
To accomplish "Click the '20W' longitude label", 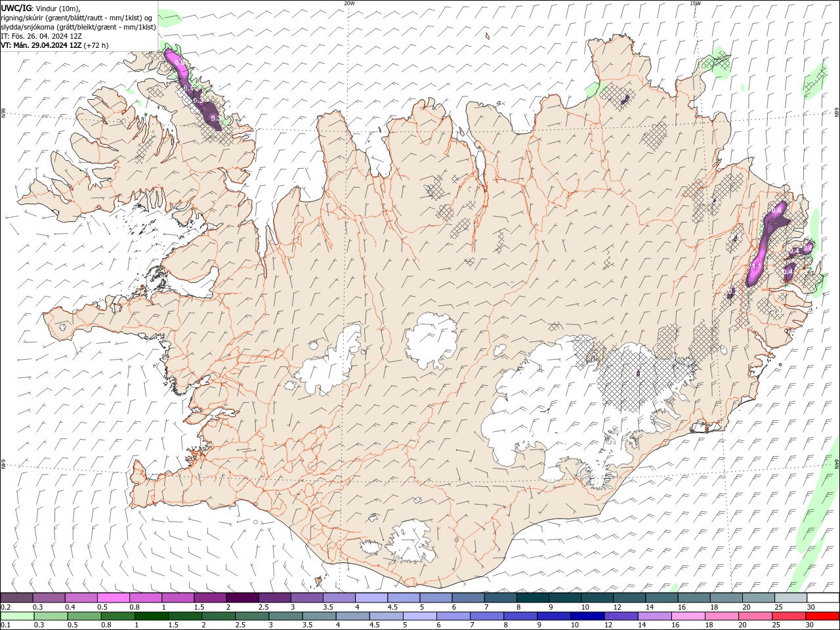I will 348,3.
